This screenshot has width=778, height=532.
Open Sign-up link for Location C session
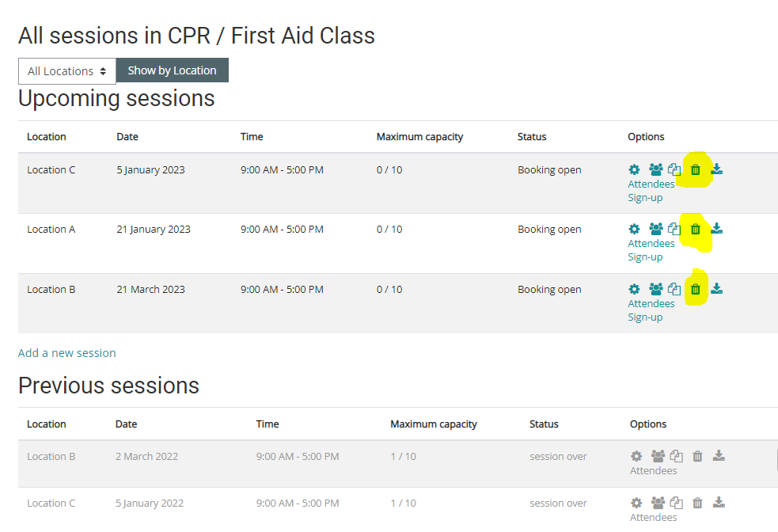coord(645,197)
